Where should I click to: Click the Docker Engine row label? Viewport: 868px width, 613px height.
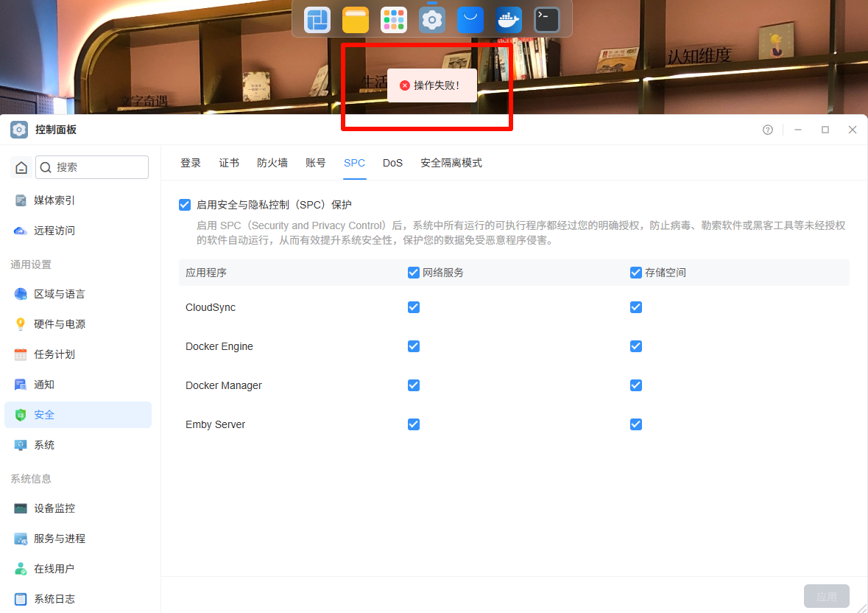[x=219, y=346]
